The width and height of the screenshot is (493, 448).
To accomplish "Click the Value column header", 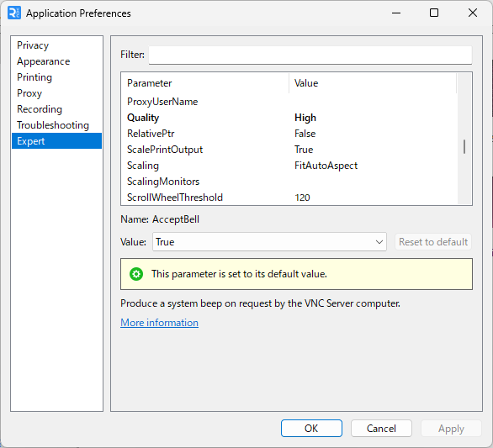I will point(373,83).
